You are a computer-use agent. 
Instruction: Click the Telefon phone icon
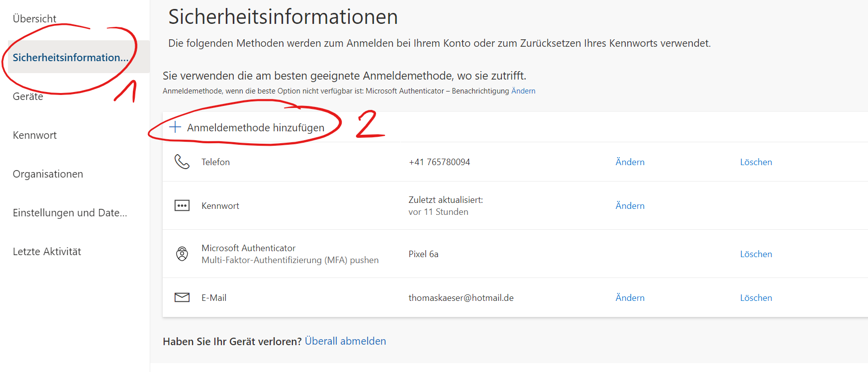[x=182, y=162]
